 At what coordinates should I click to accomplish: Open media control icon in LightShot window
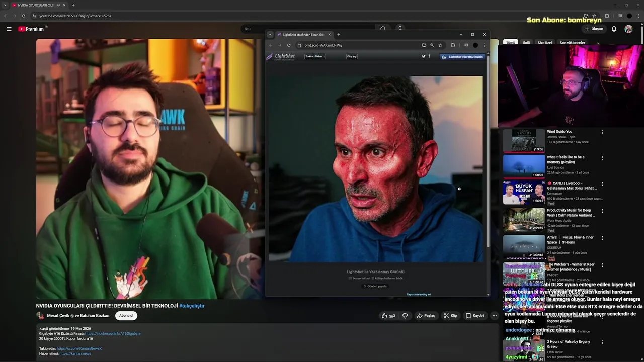[466, 45]
